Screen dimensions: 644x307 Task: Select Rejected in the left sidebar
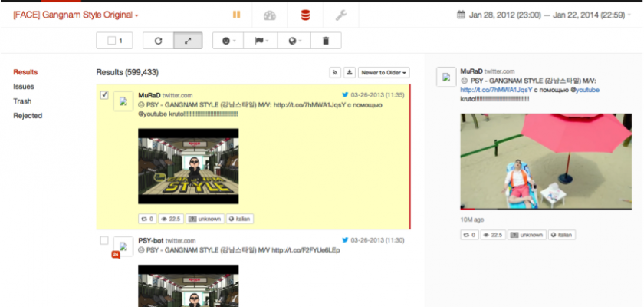pos(28,116)
